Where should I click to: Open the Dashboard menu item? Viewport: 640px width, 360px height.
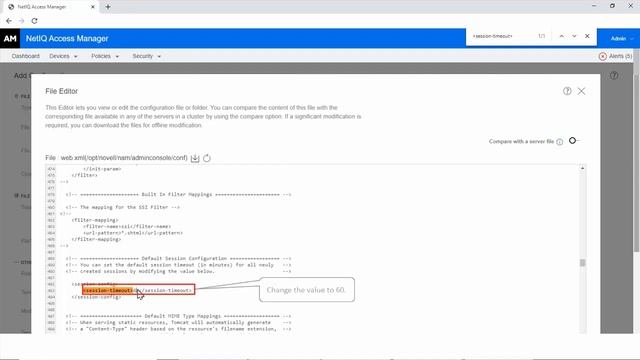coord(26,56)
